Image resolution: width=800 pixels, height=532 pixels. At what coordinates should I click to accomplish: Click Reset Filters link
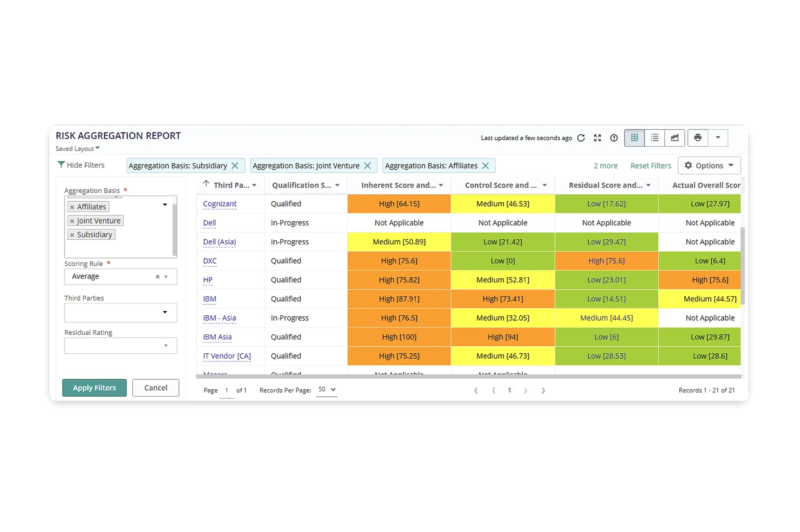point(651,166)
